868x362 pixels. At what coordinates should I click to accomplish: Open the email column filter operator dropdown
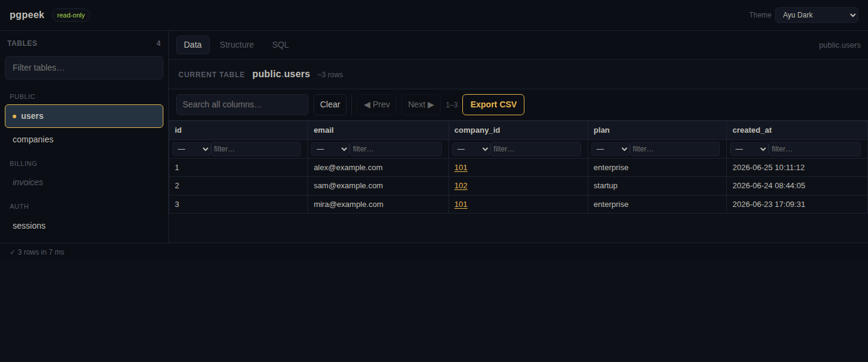tap(330, 149)
